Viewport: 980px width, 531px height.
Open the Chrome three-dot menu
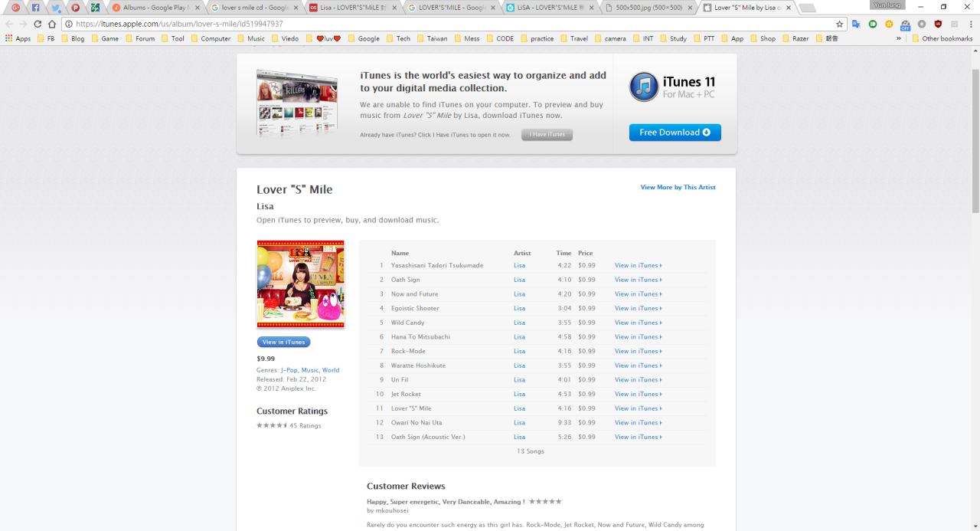tap(970, 24)
